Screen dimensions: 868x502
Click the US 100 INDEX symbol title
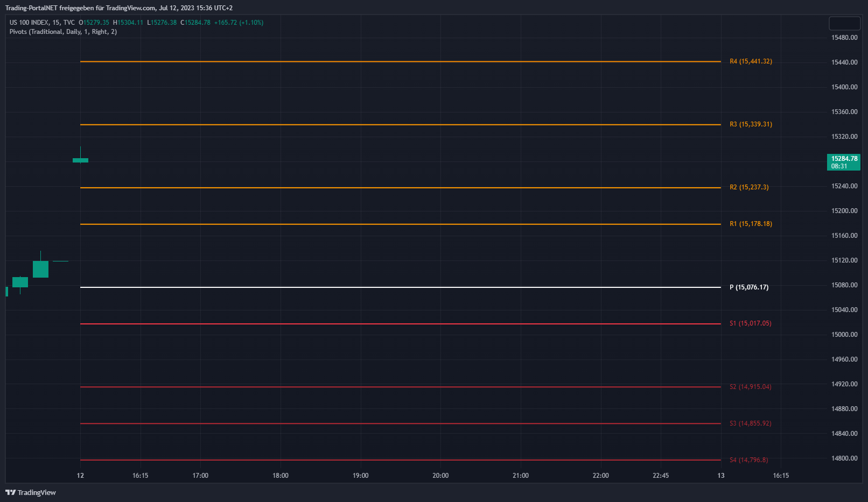(42, 23)
